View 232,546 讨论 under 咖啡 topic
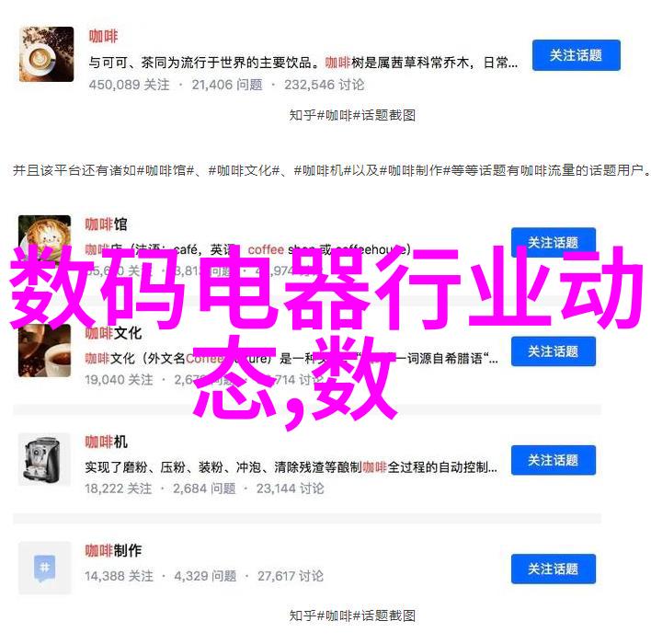Viewport: 651px width, 644px height. pos(325,85)
